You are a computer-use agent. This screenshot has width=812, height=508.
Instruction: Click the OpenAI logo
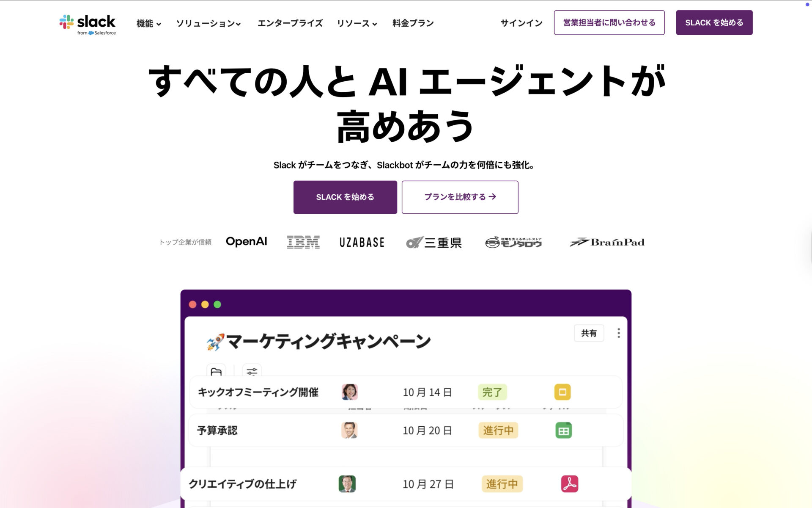pyautogui.click(x=247, y=242)
